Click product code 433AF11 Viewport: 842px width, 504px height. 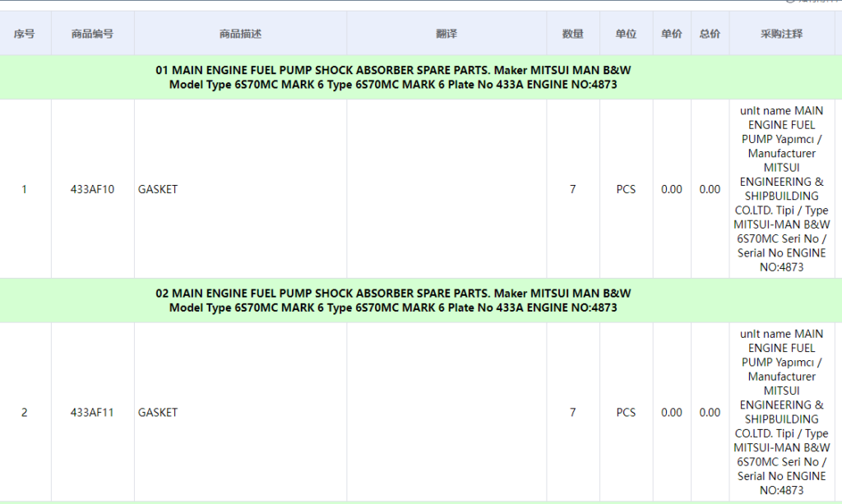coord(92,413)
